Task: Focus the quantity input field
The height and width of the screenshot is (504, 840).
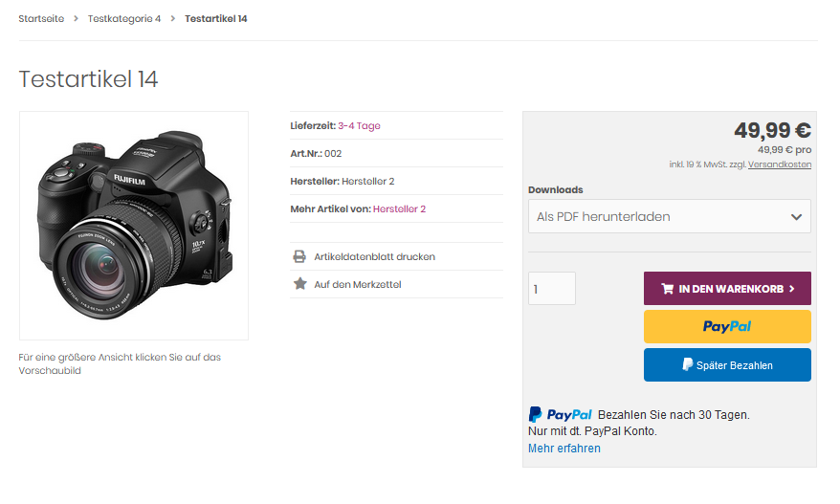Action: (x=552, y=289)
